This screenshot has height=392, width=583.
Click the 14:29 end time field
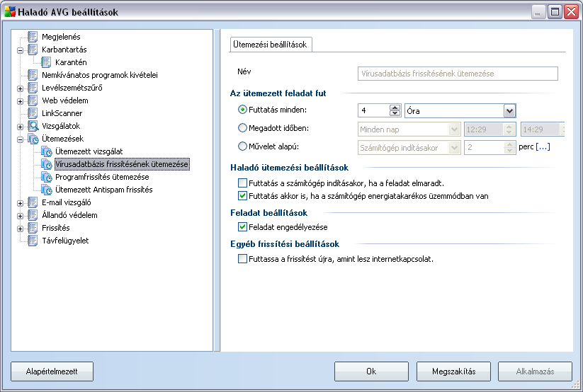(x=541, y=129)
